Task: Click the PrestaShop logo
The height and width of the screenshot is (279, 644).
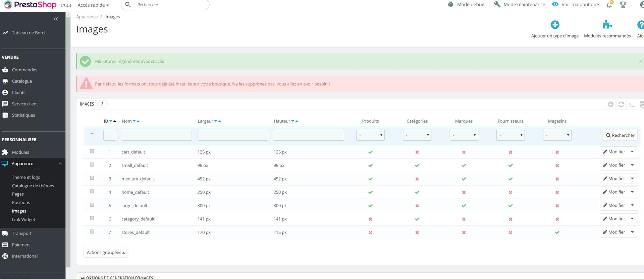Action: [30, 5]
